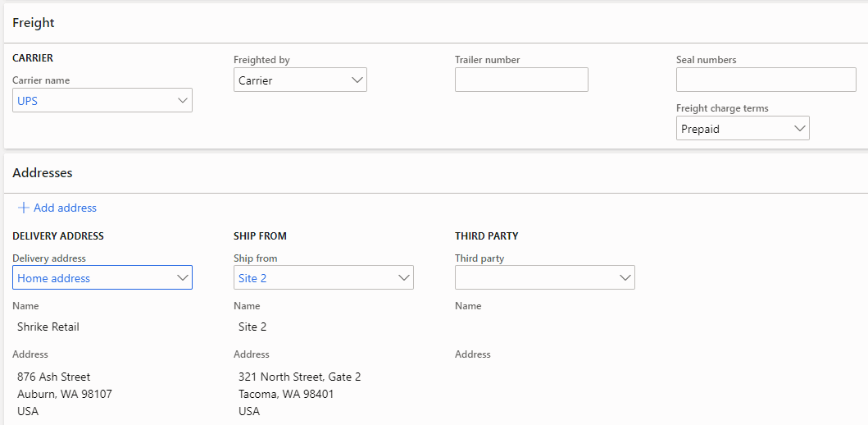Select the Shrike Retail name field
The height and width of the screenshot is (425, 868).
click(x=48, y=327)
